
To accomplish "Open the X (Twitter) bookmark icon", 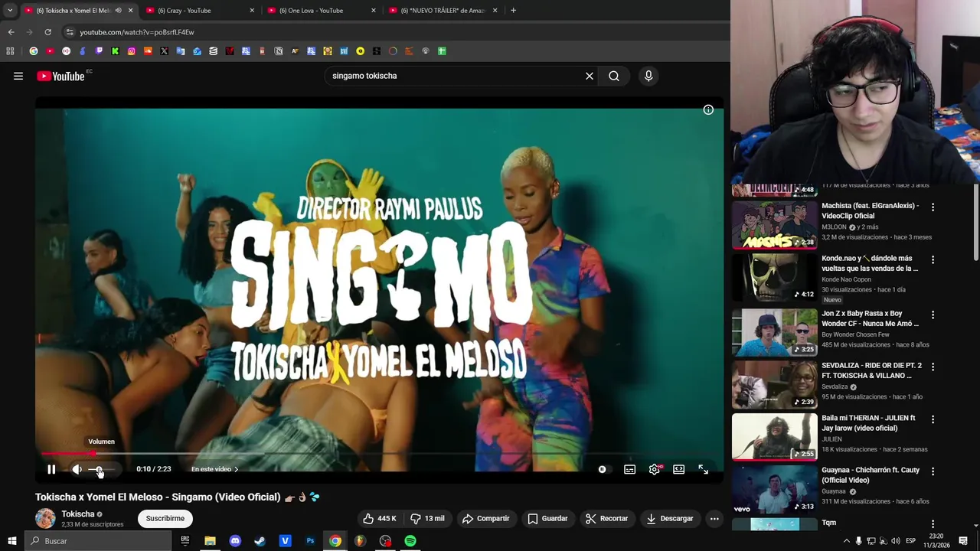I will tap(164, 51).
